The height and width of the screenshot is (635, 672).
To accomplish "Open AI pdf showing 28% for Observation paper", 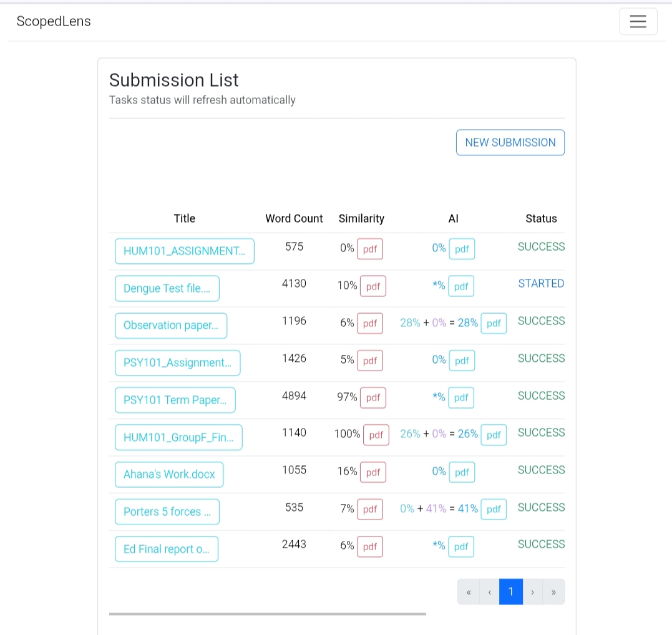I will [x=494, y=323].
